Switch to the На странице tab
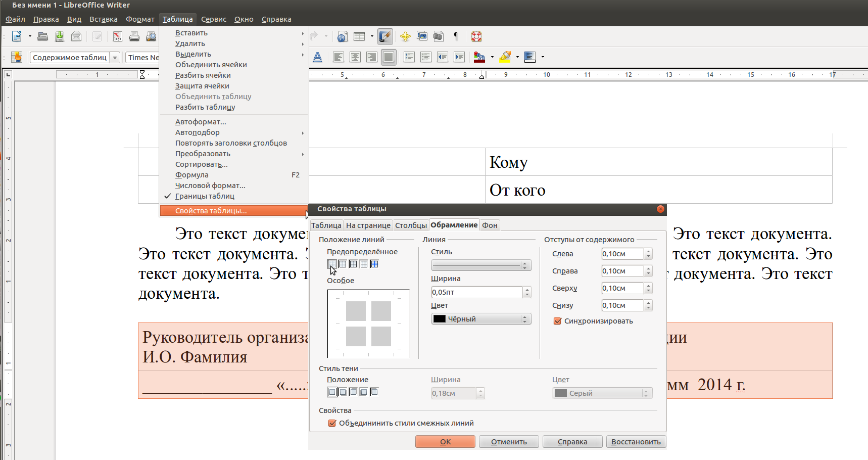This screenshot has height=460, width=868. pyautogui.click(x=368, y=225)
